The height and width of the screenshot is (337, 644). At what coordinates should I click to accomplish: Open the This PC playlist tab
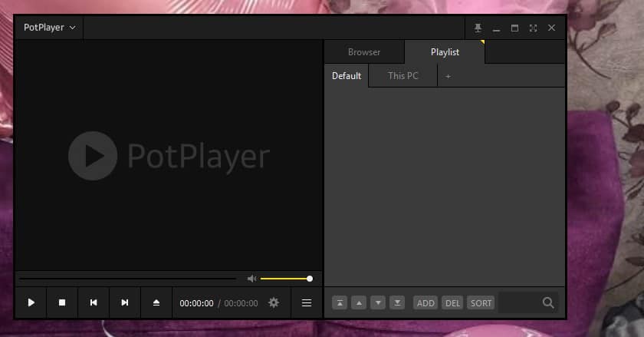click(x=403, y=76)
